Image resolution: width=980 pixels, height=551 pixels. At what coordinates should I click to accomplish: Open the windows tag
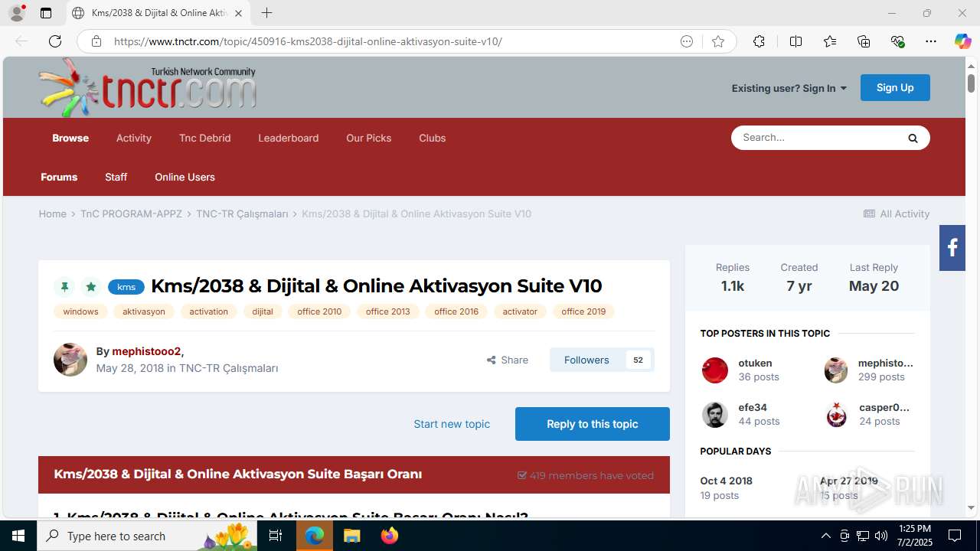[80, 311]
